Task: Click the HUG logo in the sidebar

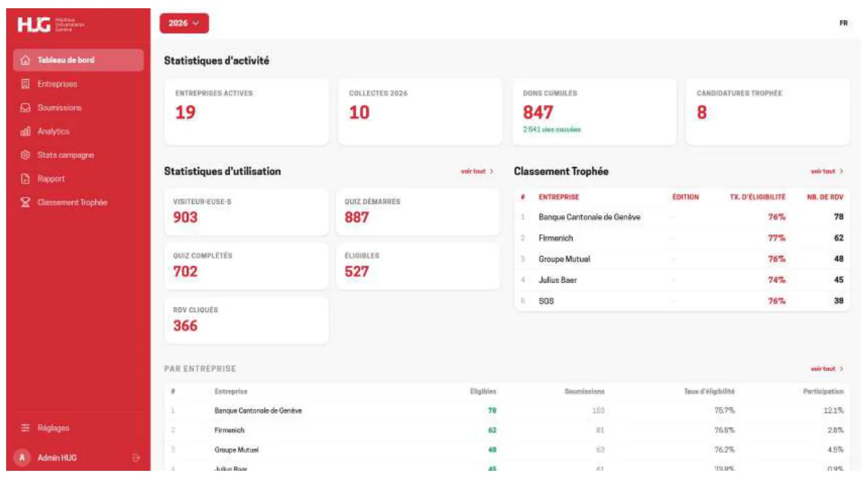Action: click(52, 25)
